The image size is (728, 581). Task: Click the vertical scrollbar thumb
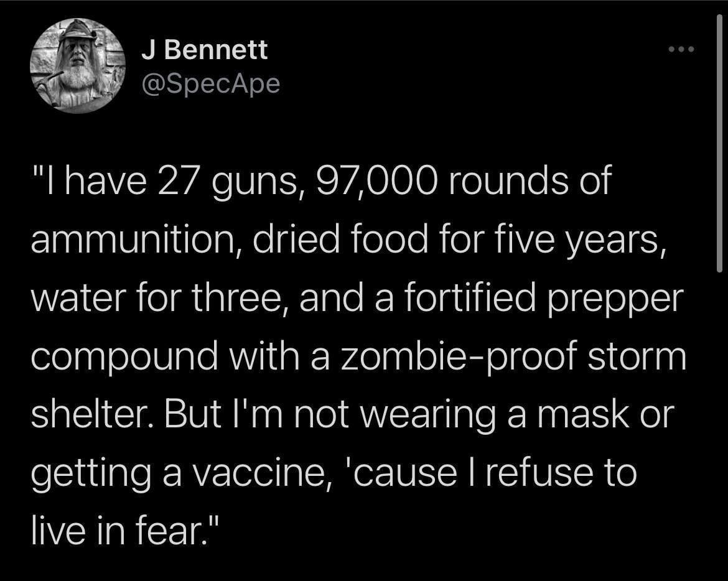point(720,143)
